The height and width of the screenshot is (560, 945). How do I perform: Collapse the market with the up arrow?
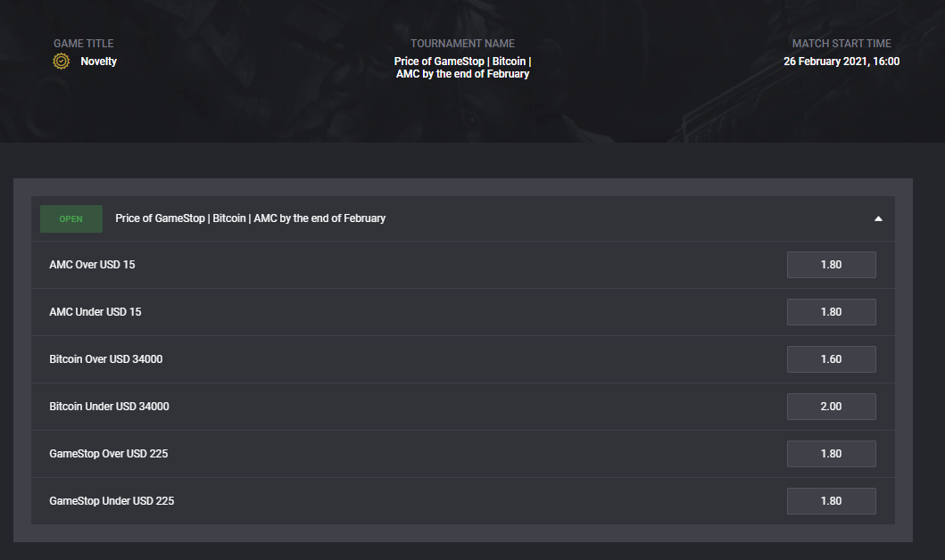coord(878,218)
